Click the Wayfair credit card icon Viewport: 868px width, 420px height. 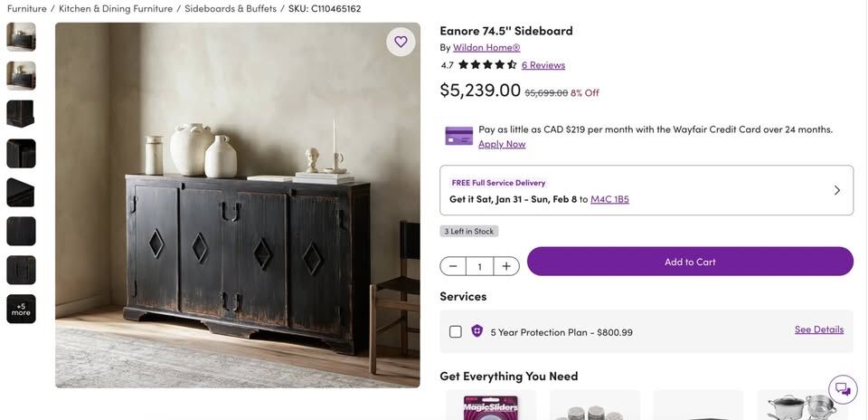(x=459, y=136)
